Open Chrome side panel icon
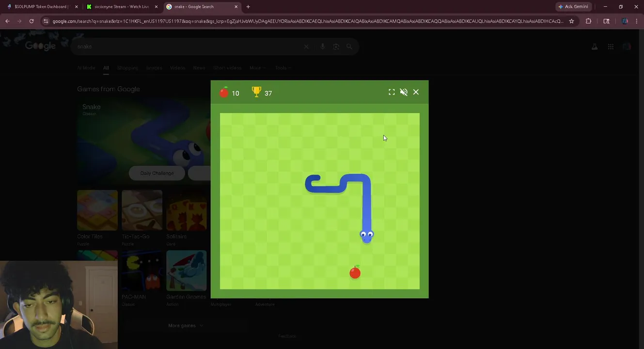This screenshot has height=349, width=644. pyautogui.click(x=606, y=21)
